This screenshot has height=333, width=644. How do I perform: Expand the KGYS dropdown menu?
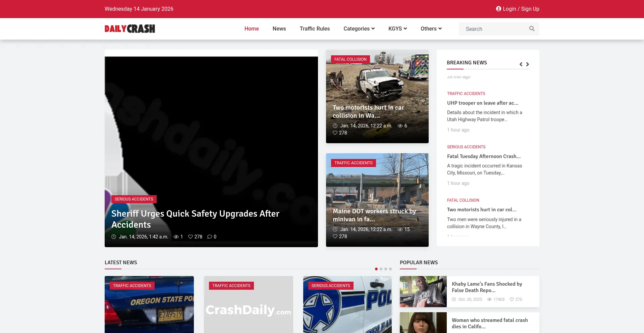coord(397,29)
